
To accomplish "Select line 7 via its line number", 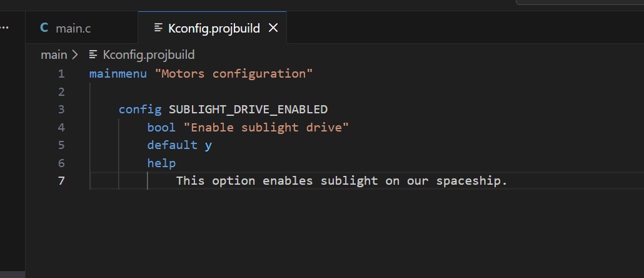I will point(61,181).
